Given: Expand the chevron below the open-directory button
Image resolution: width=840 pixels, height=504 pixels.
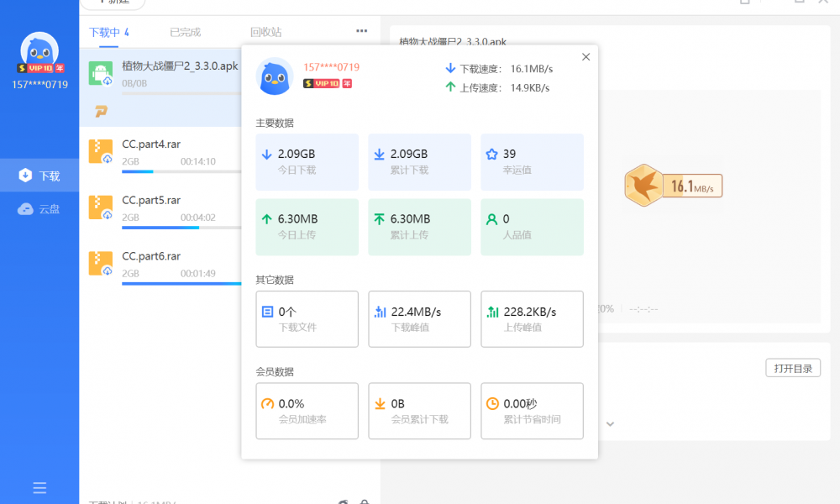Looking at the screenshot, I should click(611, 424).
